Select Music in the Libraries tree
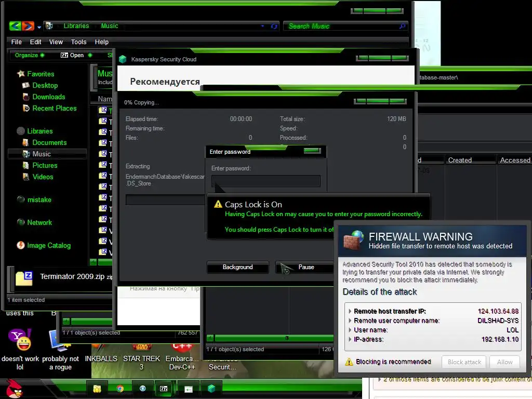The image size is (532, 399). coord(47,154)
